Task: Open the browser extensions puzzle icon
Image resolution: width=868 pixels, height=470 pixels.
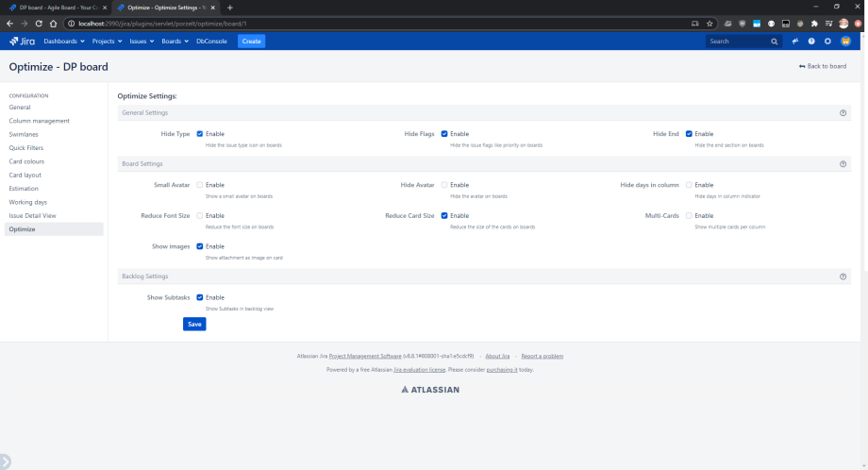Action: [x=814, y=24]
